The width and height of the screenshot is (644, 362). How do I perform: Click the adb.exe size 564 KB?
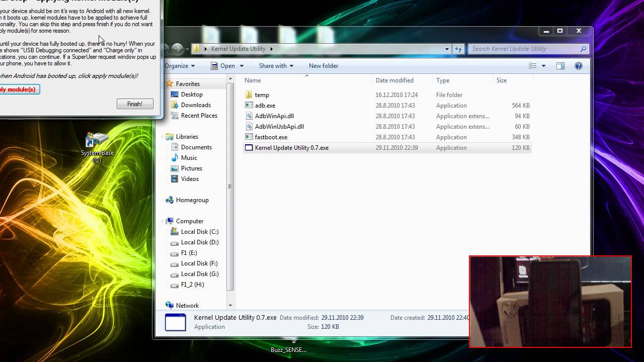521,105
